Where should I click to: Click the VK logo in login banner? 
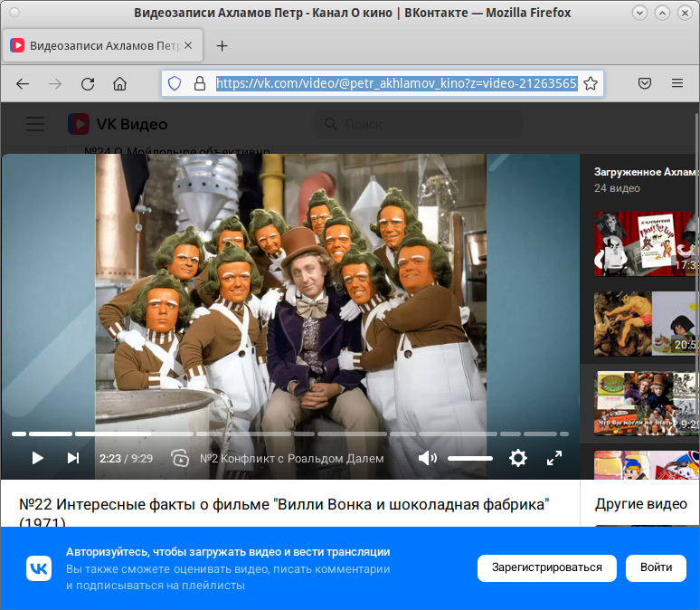point(39,568)
